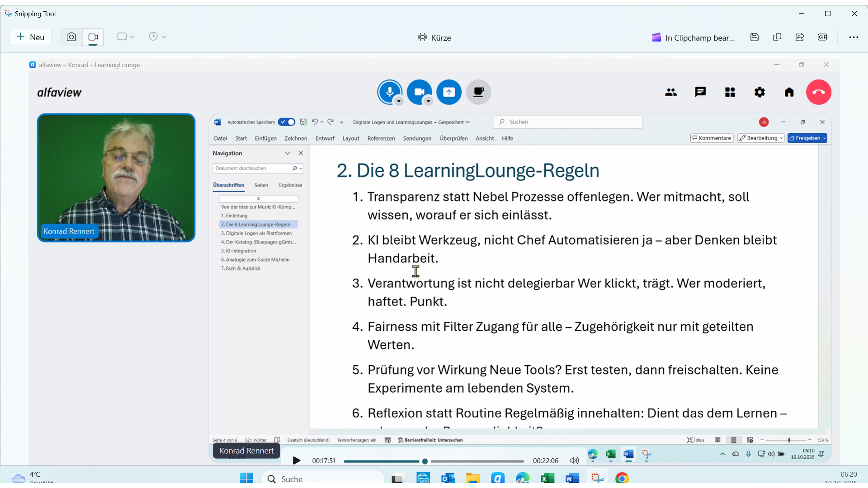Open the snip shape mode dropdown

point(126,37)
